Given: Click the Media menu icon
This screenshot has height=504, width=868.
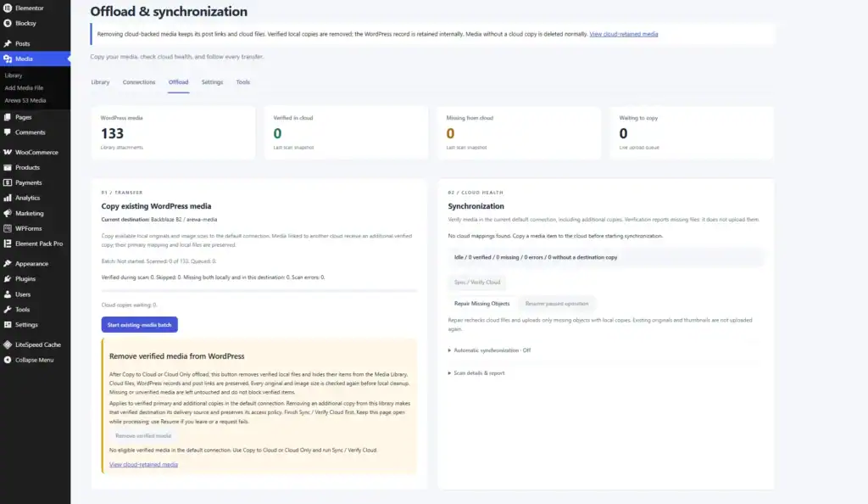Looking at the screenshot, I should point(7,59).
